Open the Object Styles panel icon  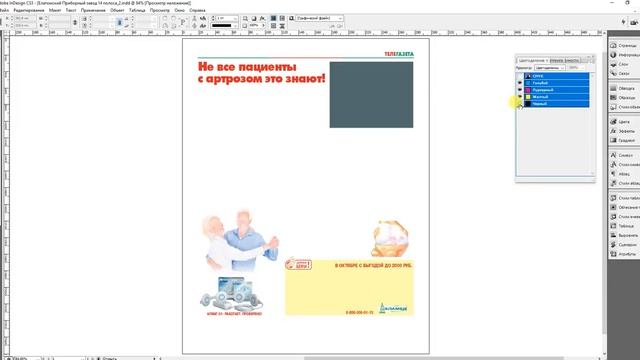click(x=613, y=107)
